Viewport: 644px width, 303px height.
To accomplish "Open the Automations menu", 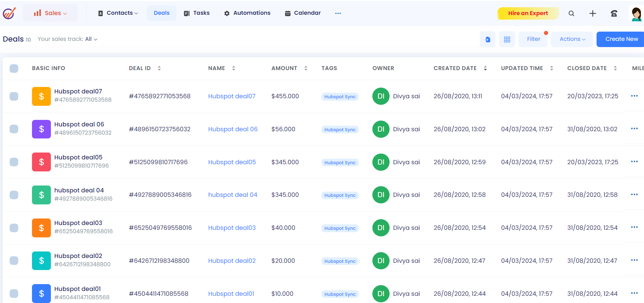I will pos(247,13).
